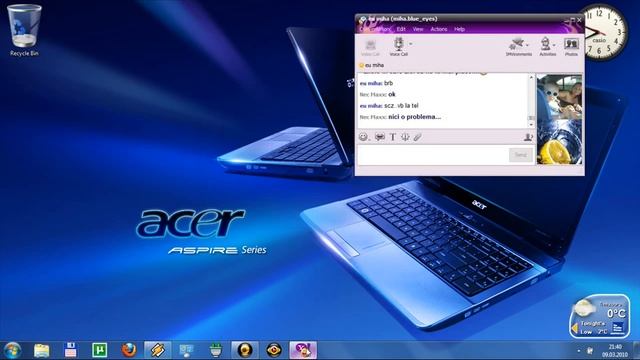Launch uTorrent from the taskbar

tap(100, 350)
